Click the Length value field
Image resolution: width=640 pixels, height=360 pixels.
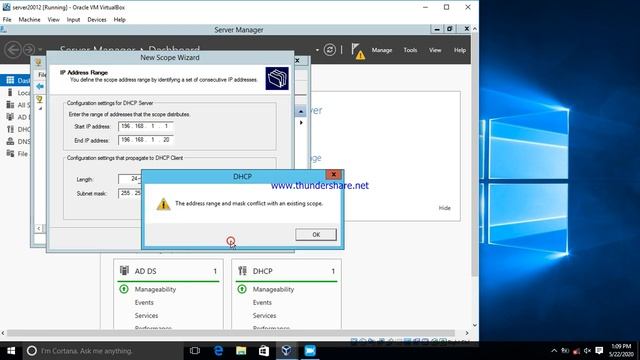tap(130, 179)
